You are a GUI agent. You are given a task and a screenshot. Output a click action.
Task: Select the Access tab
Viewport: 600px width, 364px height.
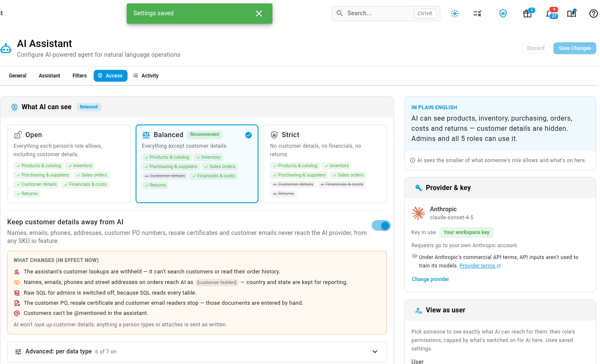[111, 76]
